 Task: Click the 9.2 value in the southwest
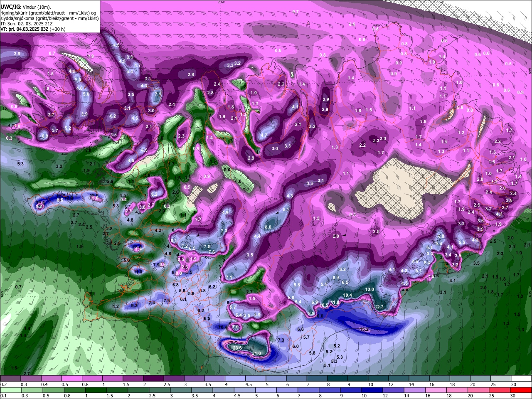point(134,305)
